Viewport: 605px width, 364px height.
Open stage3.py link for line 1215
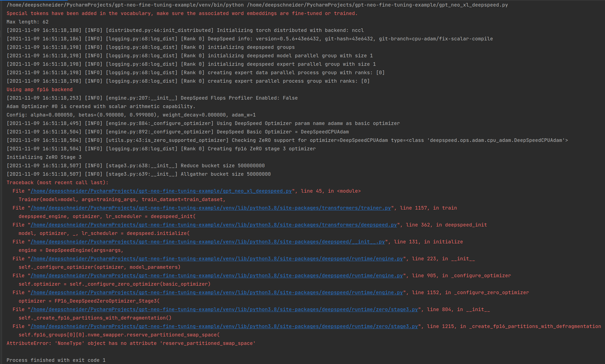(x=224, y=326)
